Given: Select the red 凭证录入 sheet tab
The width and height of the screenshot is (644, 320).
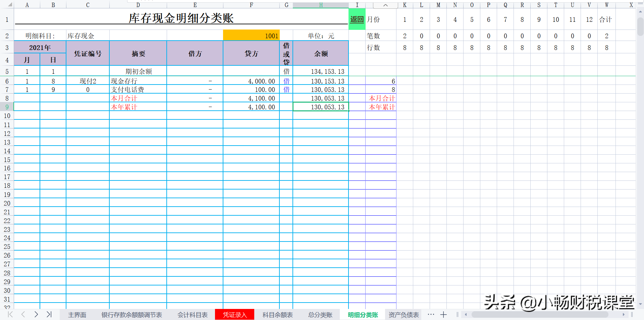Looking at the screenshot, I should point(234,315).
